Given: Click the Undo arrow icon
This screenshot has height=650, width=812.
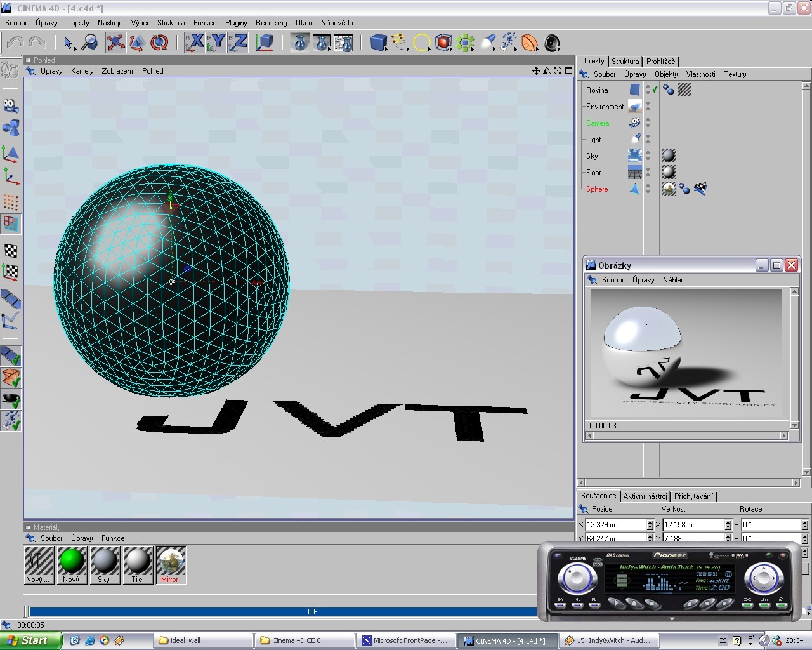Looking at the screenshot, I should 15,43.
